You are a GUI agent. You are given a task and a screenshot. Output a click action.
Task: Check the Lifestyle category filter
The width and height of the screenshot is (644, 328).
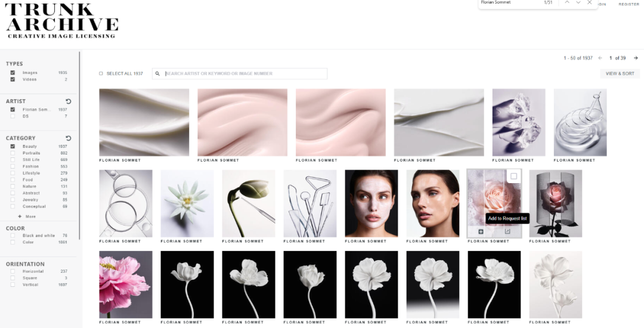pyautogui.click(x=13, y=173)
